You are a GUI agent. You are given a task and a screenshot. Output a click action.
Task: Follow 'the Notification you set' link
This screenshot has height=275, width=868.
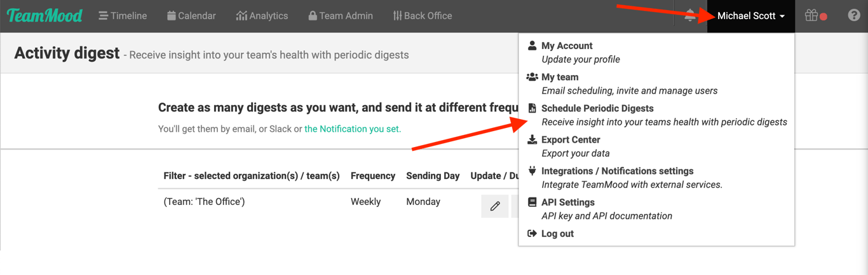(353, 129)
